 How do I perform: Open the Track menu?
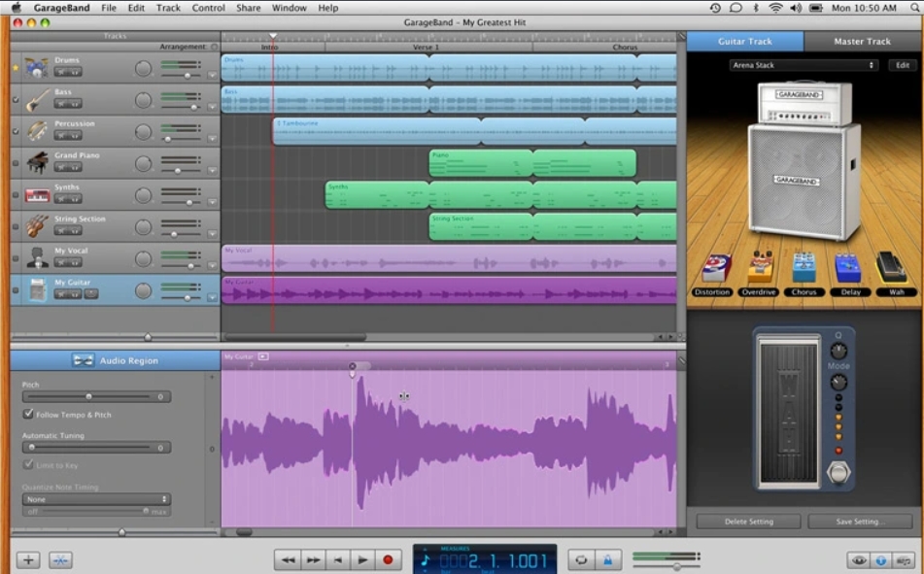(168, 8)
